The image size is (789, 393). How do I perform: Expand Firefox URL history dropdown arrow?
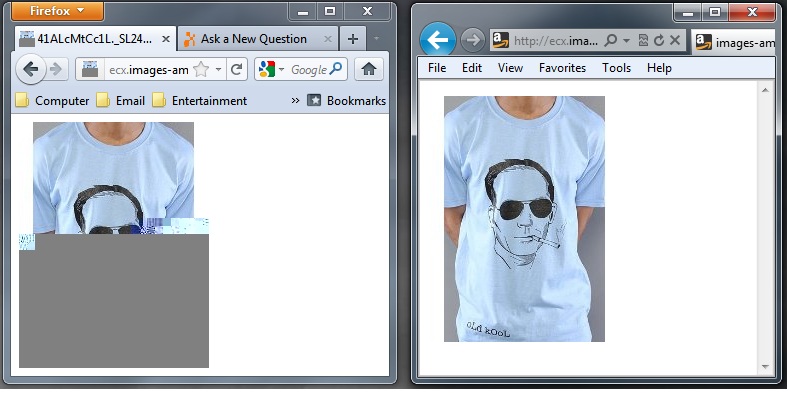(x=218, y=69)
